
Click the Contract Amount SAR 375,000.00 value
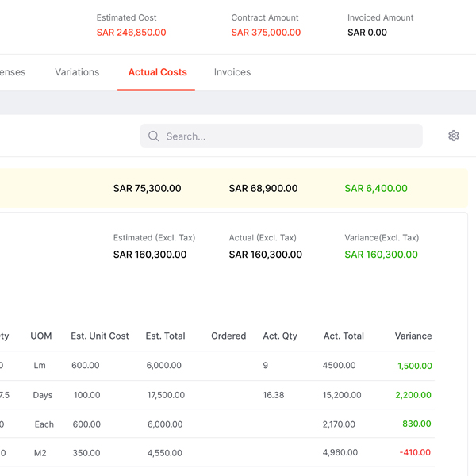coord(266,33)
